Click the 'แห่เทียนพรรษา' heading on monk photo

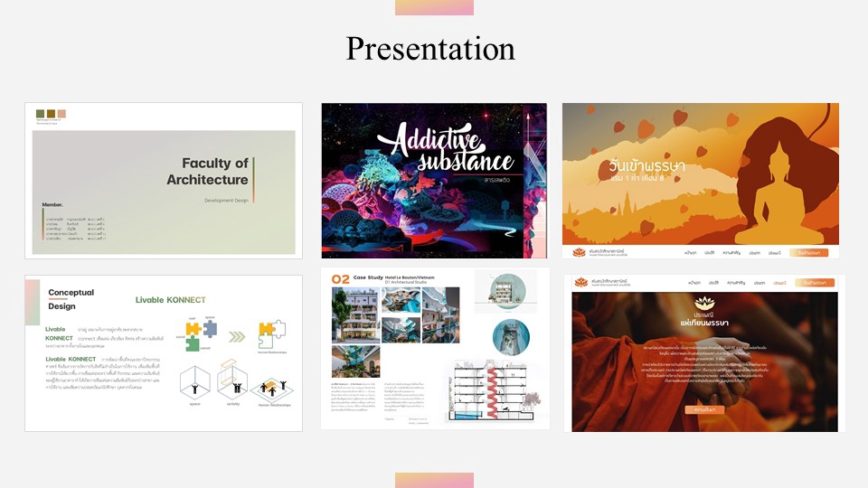point(704,323)
